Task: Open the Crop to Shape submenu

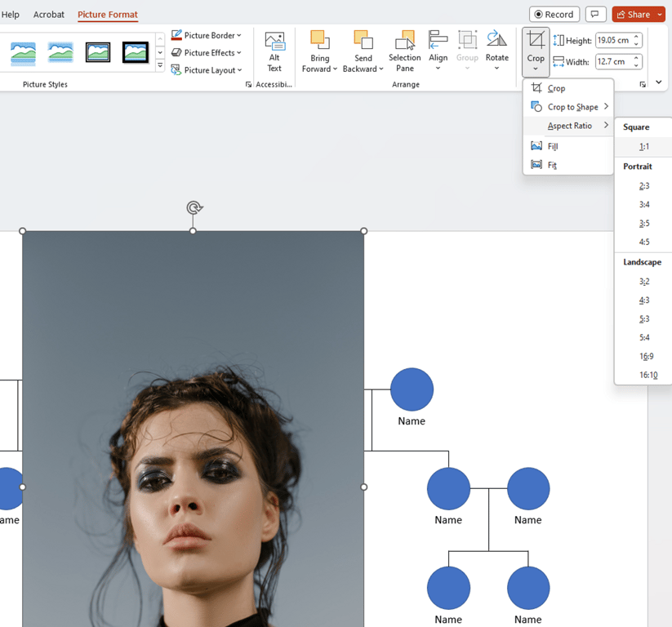Action: (x=568, y=107)
